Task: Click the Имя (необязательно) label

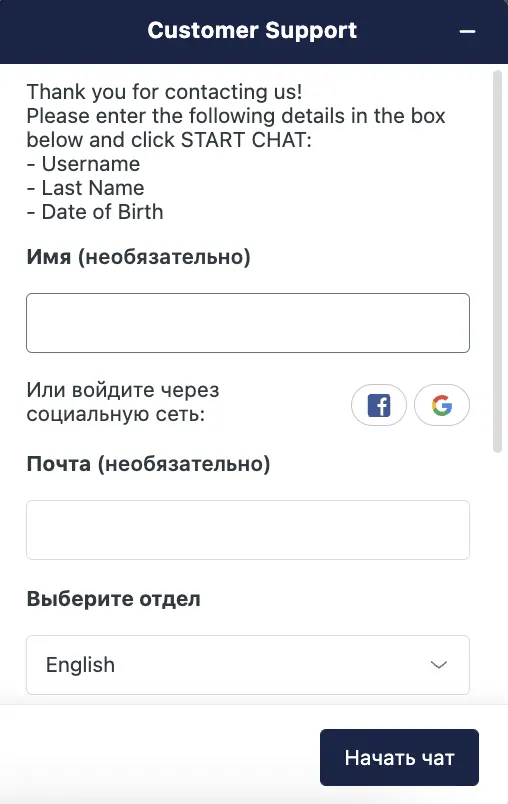Action: coord(138,257)
